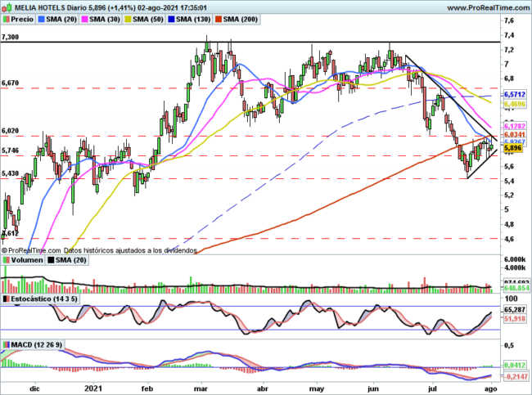Select the SMA (200) legend label

[x=241, y=20]
